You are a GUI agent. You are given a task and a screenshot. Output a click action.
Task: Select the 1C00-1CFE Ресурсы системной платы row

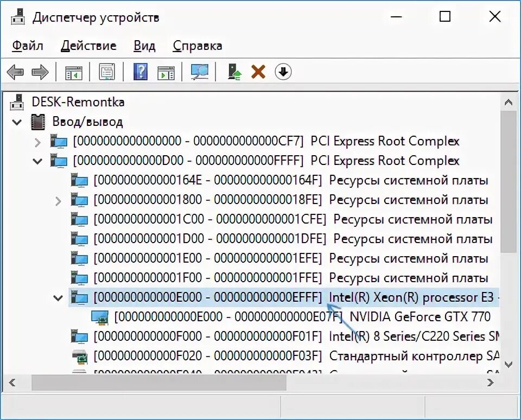pyautogui.click(x=293, y=220)
